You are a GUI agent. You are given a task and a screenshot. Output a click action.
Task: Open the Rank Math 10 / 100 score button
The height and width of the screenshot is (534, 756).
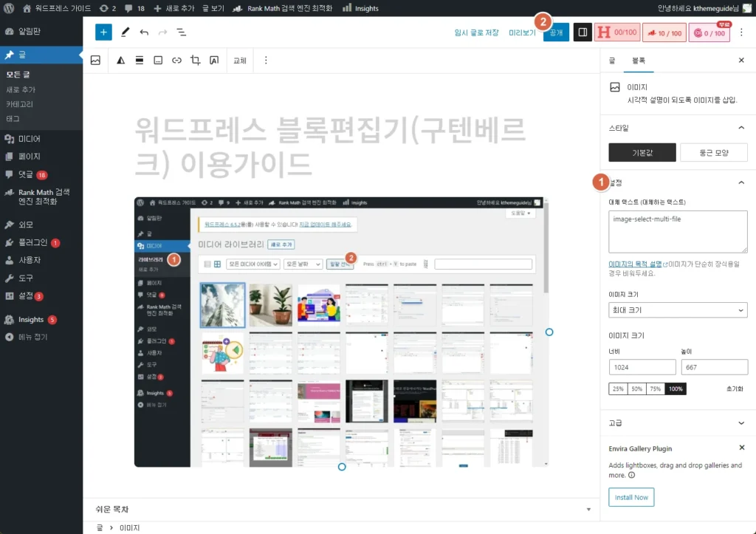tap(664, 32)
